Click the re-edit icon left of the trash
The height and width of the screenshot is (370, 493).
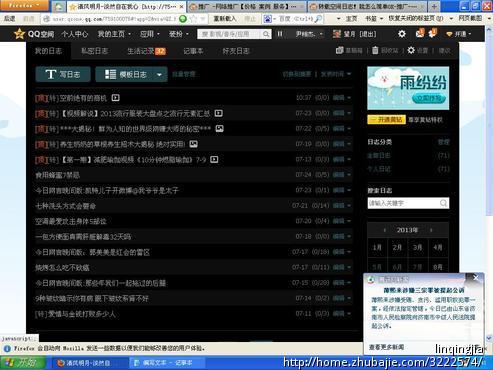[339, 50]
